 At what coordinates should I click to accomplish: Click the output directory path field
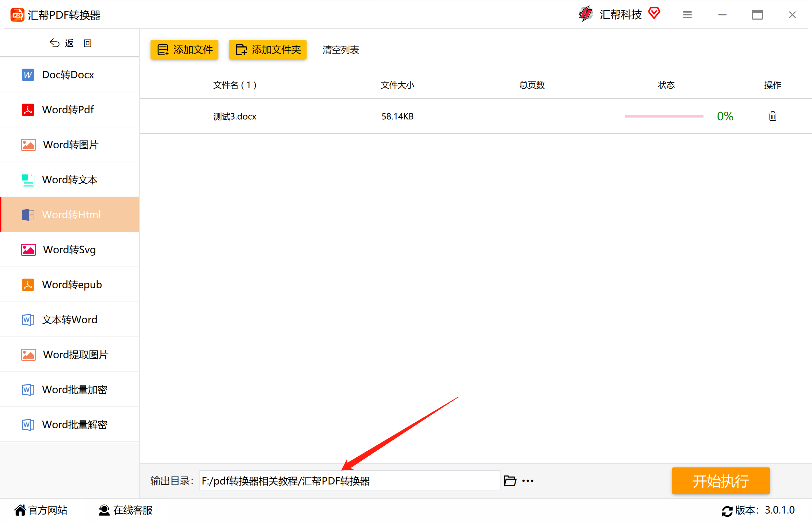(x=350, y=481)
